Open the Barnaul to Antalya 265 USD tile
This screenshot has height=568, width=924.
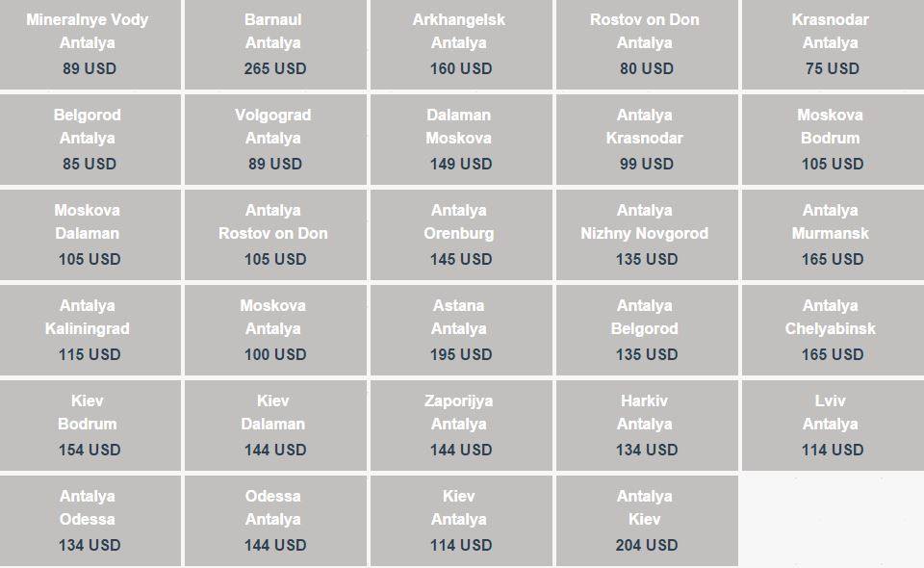pyautogui.click(x=275, y=44)
